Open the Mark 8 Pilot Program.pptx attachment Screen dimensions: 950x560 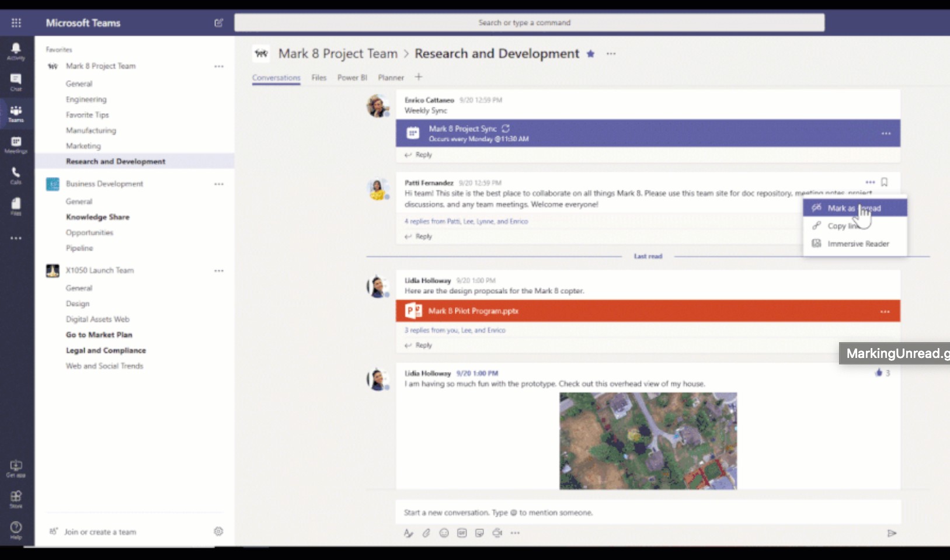coord(473,311)
